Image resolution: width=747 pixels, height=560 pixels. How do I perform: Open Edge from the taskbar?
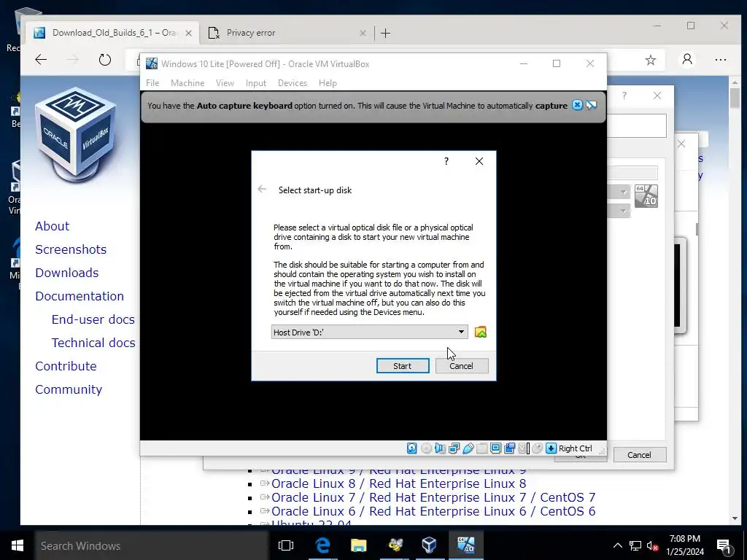[322, 545]
